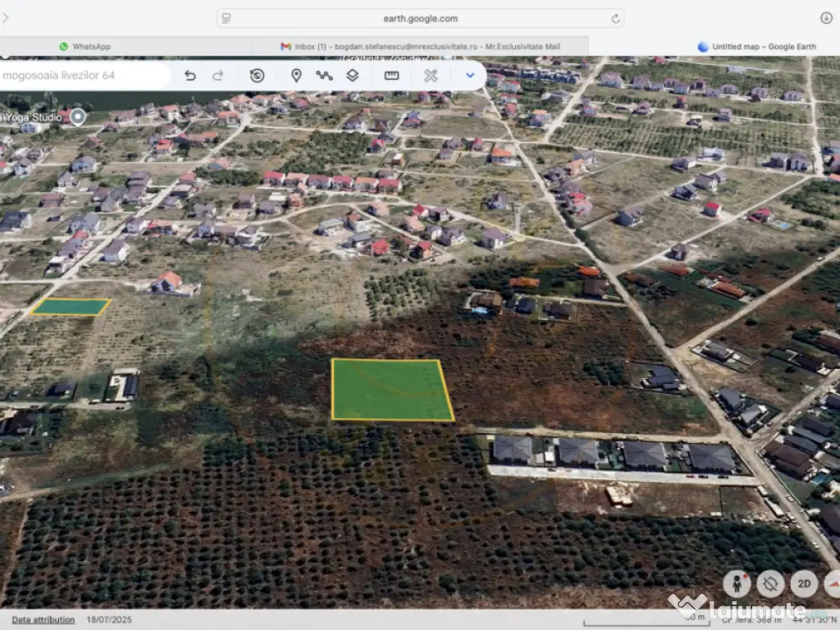Click the crossed tools icon in toolbar
840x630 pixels.
click(431, 75)
